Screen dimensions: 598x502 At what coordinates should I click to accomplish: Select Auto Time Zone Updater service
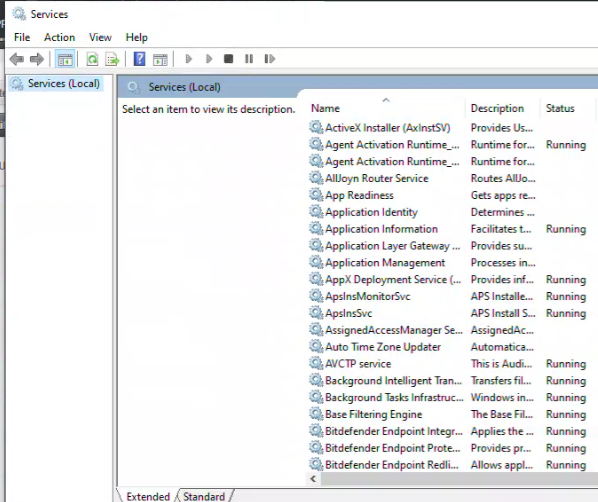[383, 347]
